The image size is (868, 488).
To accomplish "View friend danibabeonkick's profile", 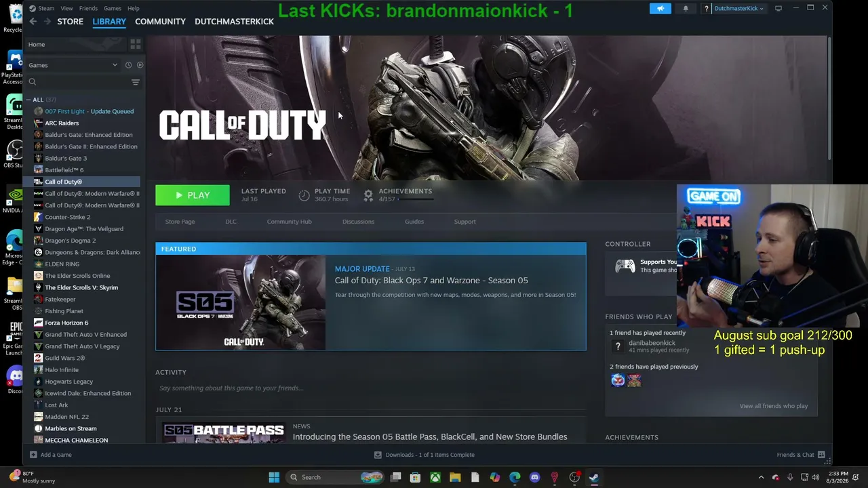I will click(x=652, y=343).
